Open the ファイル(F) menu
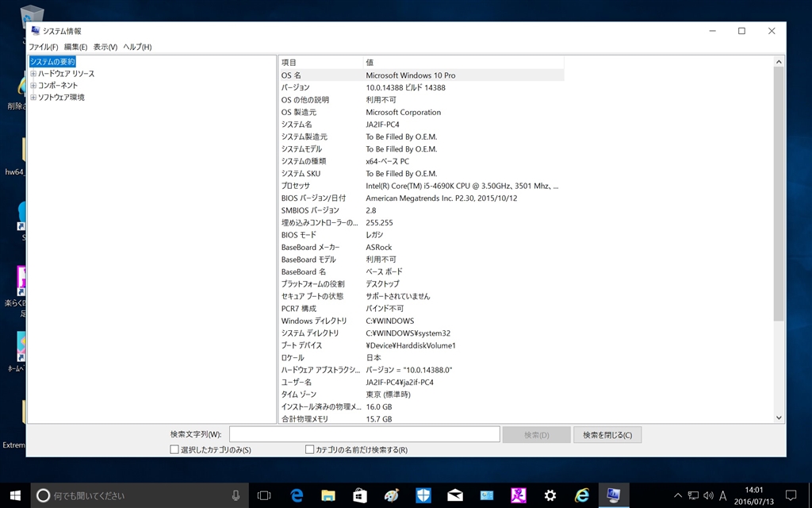 pyautogui.click(x=43, y=47)
